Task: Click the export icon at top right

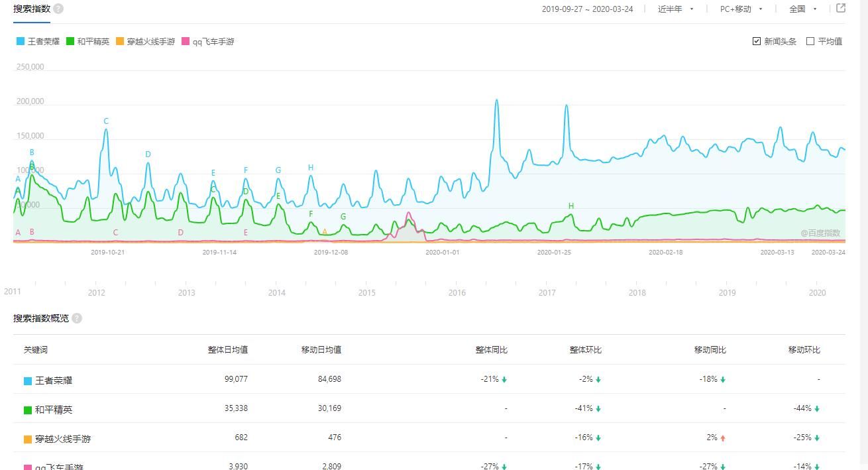Action: click(841, 9)
